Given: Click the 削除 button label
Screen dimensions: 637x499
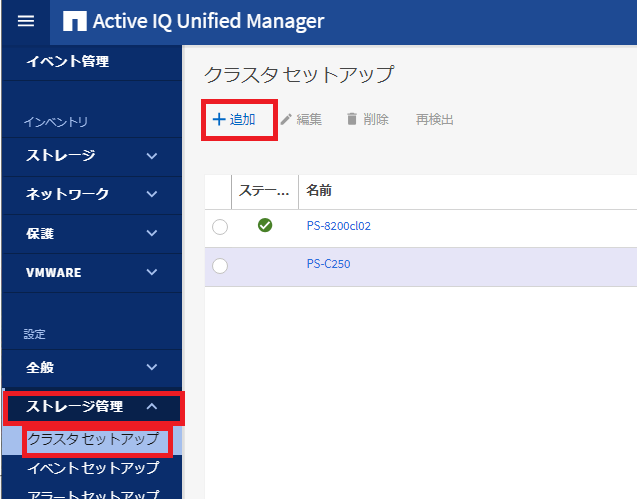Looking at the screenshot, I should click(376, 119).
